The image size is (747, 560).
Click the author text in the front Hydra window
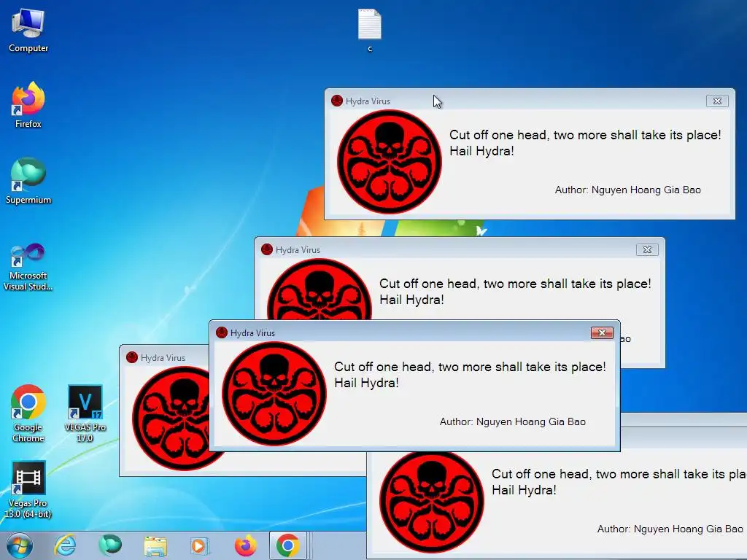tap(513, 421)
